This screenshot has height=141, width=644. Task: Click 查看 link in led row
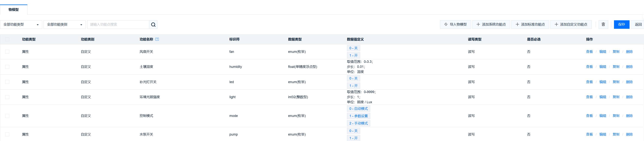click(x=589, y=82)
